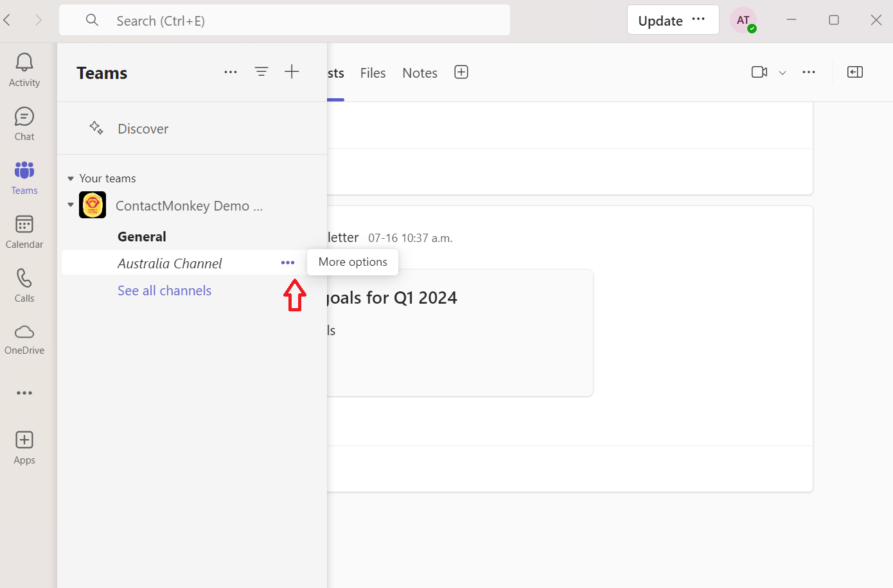Image resolution: width=893 pixels, height=588 pixels.
Task: Switch to the Posts tab
Action: (x=336, y=73)
